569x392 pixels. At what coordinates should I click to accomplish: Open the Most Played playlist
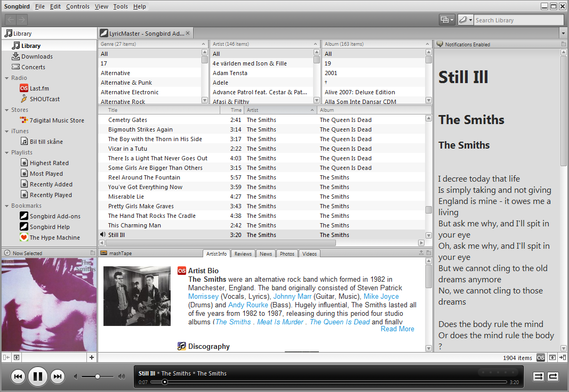(46, 174)
